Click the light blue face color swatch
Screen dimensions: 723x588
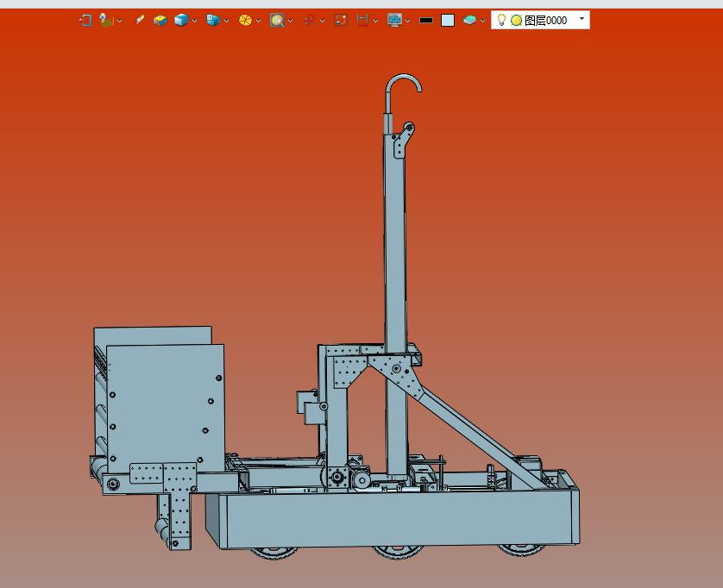(x=448, y=21)
